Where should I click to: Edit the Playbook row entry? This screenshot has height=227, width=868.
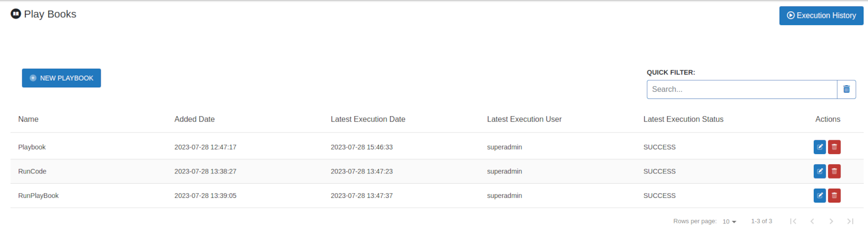click(x=819, y=147)
